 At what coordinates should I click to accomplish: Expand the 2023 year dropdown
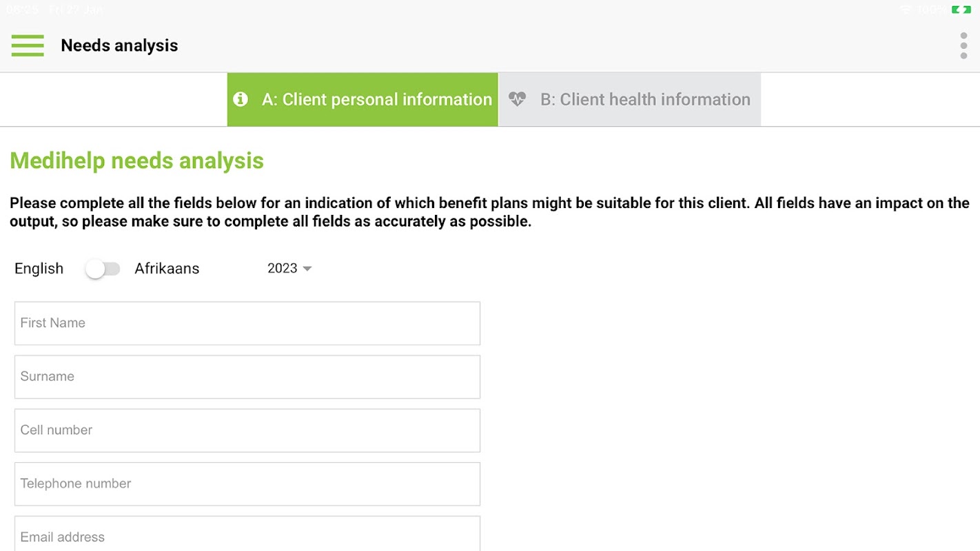pos(289,269)
